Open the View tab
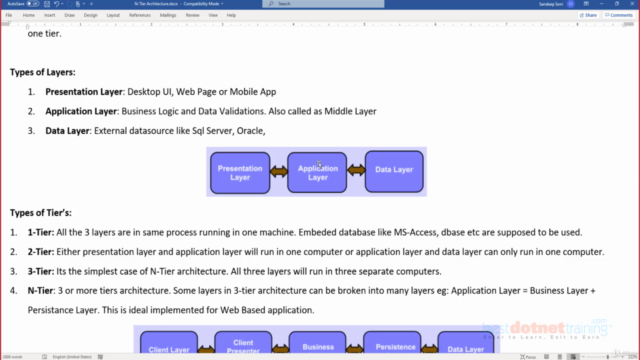The width and height of the screenshot is (640, 360). coord(213,15)
